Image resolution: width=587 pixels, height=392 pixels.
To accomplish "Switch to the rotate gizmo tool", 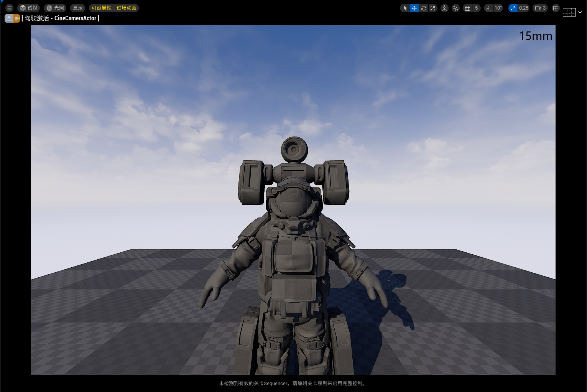I will point(424,8).
